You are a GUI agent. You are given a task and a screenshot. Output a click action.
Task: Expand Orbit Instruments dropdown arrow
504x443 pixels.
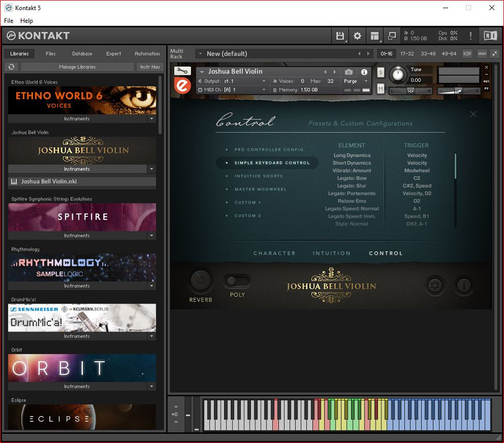tap(151, 386)
